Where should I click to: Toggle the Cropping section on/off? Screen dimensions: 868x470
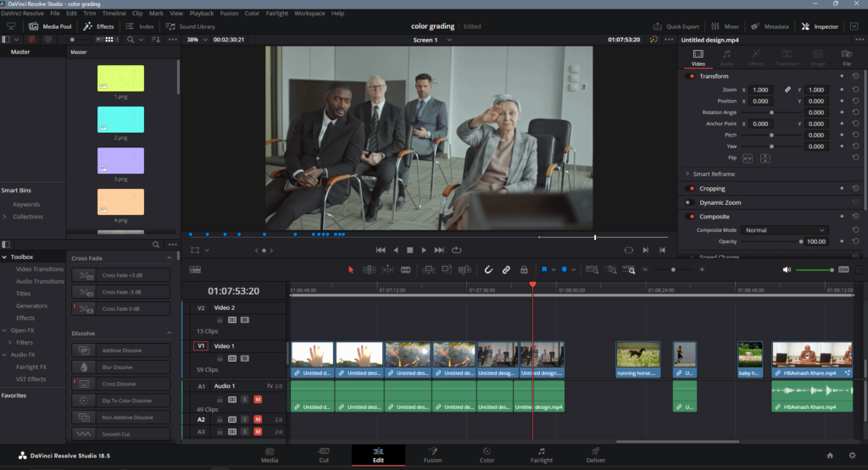[691, 189]
